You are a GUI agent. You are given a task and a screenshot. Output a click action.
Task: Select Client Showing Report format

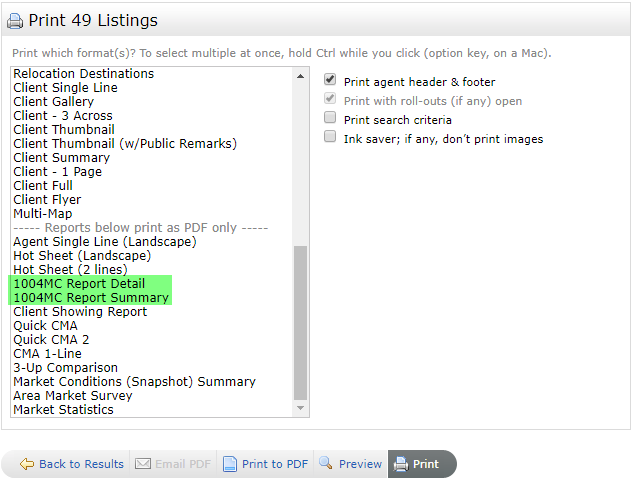coord(80,312)
